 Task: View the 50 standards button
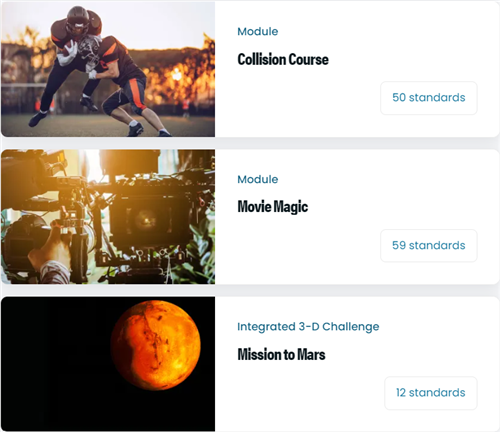[x=429, y=98]
